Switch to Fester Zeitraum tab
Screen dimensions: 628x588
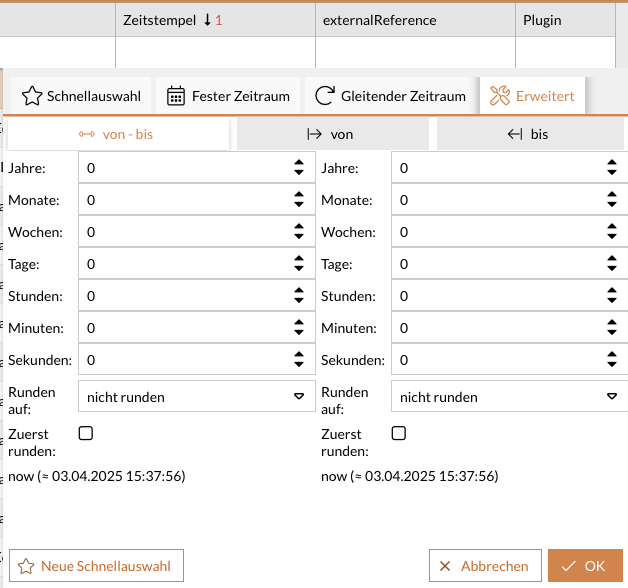click(228, 96)
